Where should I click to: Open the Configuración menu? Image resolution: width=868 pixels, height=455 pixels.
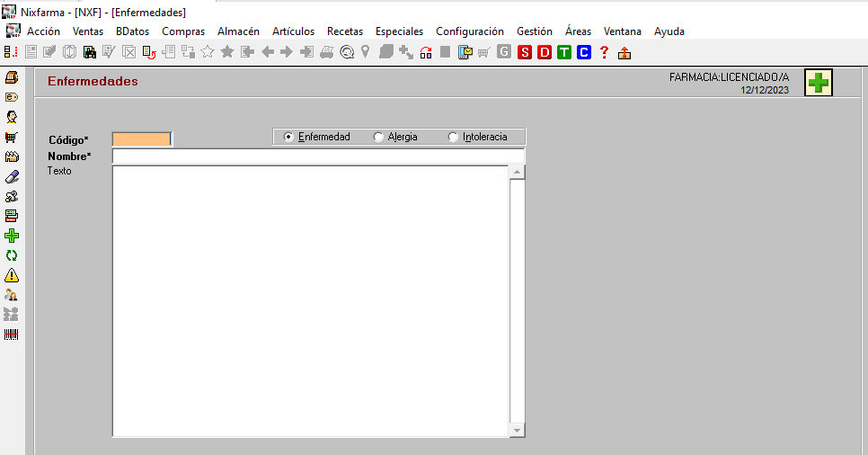point(469,31)
